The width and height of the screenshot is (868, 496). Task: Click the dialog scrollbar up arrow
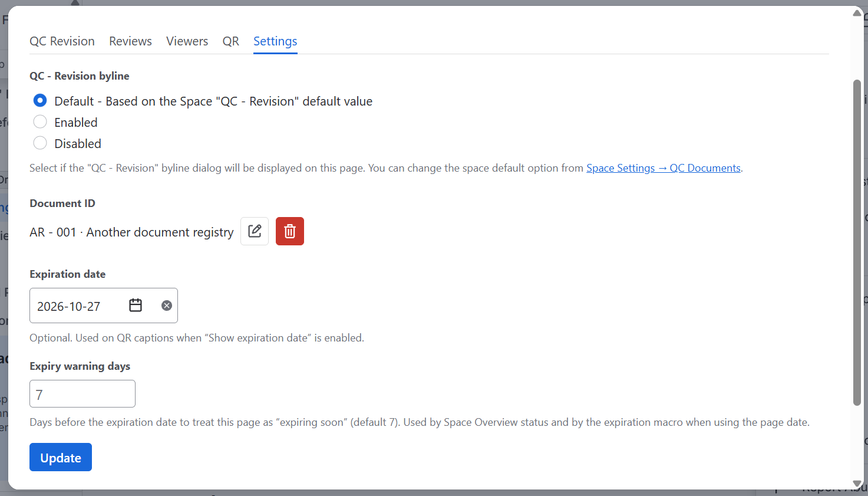pyautogui.click(x=857, y=13)
